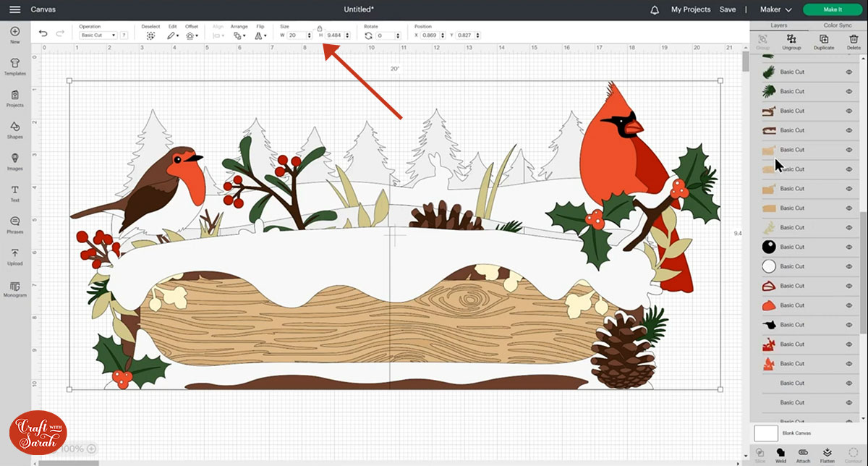Switch to the Color Sync tab
The height and width of the screenshot is (466, 868).
tap(838, 25)
